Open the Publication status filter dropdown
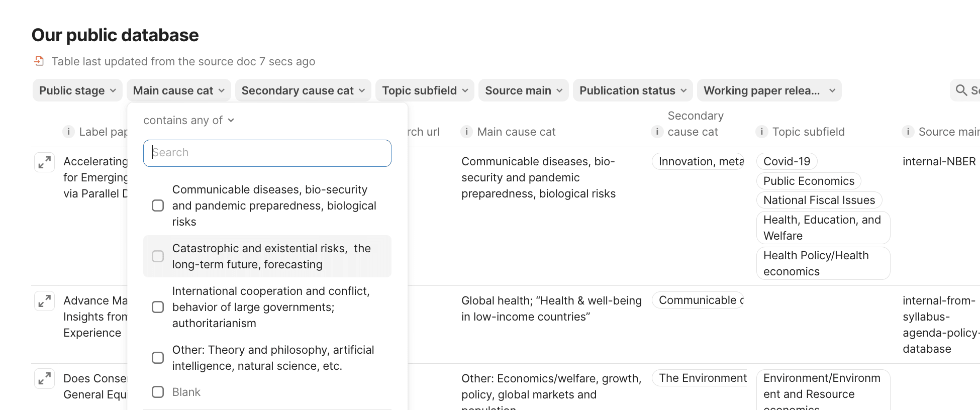Viewport: 980px width, 410px height. (632, 90)
